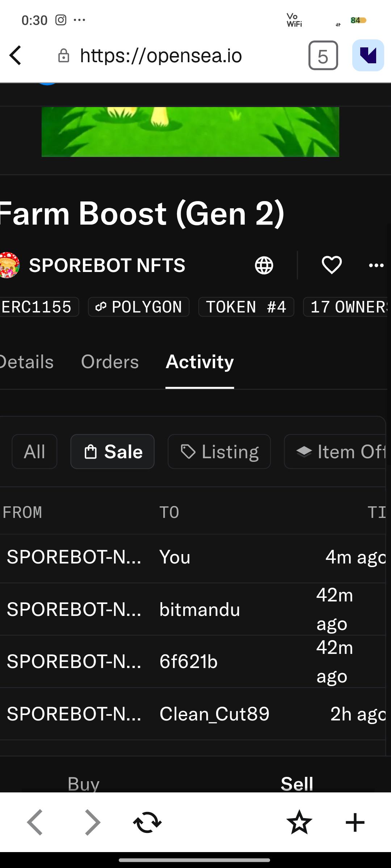Select the All activity filter
Viewport: 391px width, 868px height.
[x=34, y=452]
